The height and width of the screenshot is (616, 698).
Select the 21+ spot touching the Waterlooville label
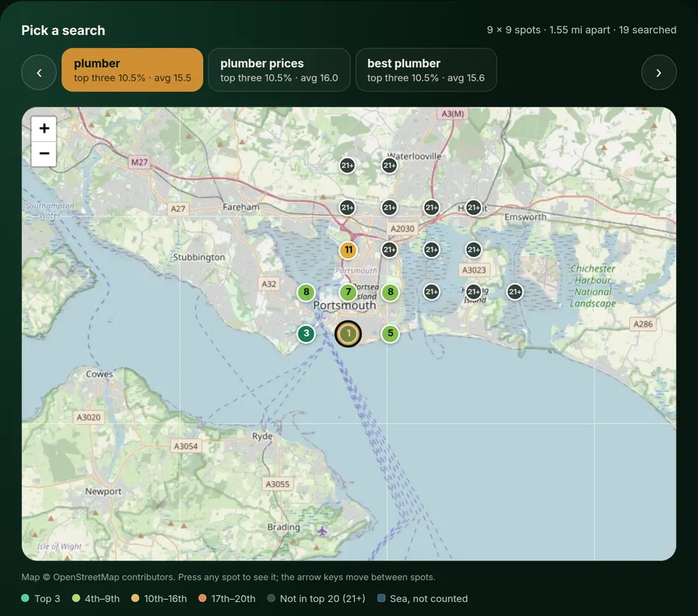pyautogui.click(x=389, y=166)
